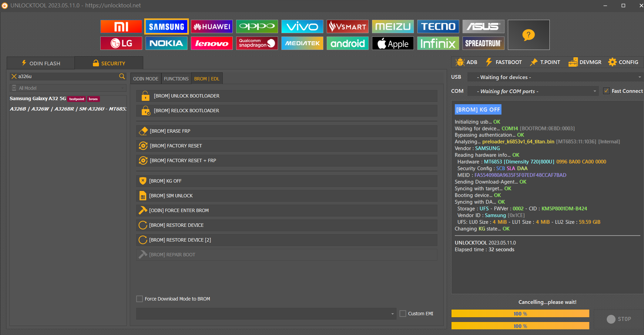Image resolution: width=644 pixels, height=335 pixels.
Task: Run BROM SIM Unlock
Action: 287,196
